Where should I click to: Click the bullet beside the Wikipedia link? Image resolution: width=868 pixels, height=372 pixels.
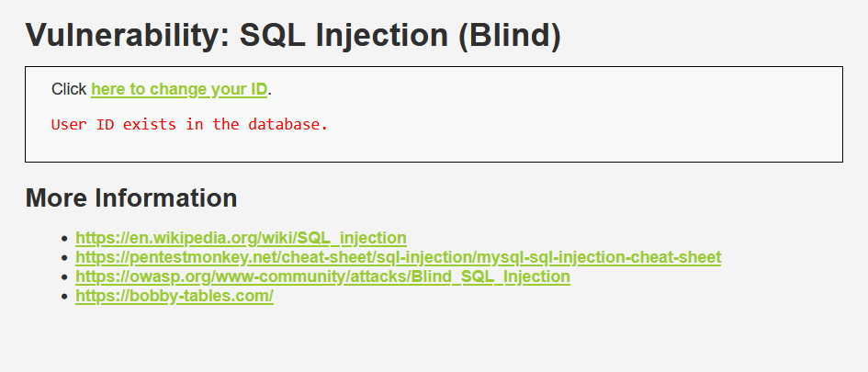(x=65, y=239)
